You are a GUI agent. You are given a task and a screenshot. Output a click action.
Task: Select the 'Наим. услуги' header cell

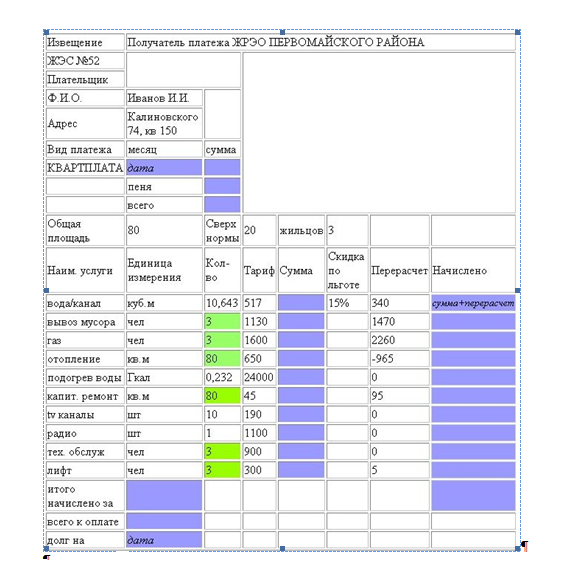85,270
